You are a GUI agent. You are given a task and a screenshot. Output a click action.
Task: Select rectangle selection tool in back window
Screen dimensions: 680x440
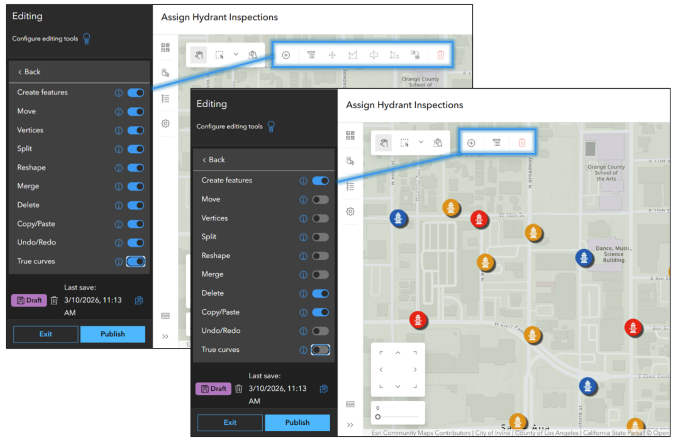click(x=219, y=55)
